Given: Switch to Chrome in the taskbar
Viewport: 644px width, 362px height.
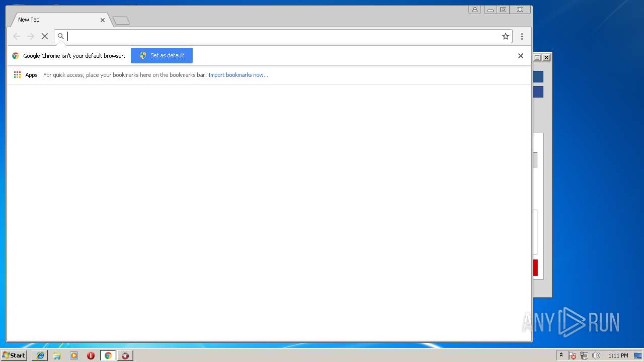Looking at the screenshot, I should (x=108, y=355).
